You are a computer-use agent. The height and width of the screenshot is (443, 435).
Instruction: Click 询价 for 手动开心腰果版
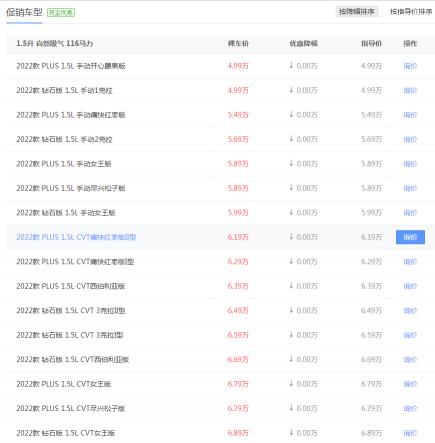tap(410, 66)
